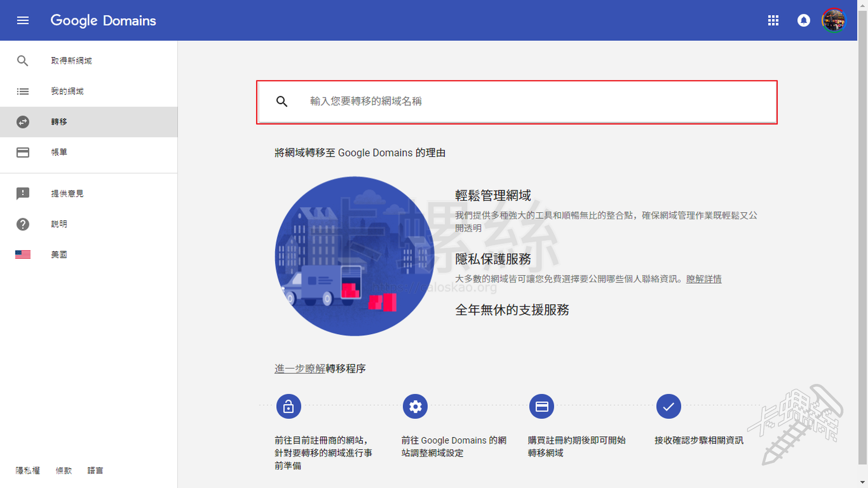Open the account profile avatar

[833, 20]
